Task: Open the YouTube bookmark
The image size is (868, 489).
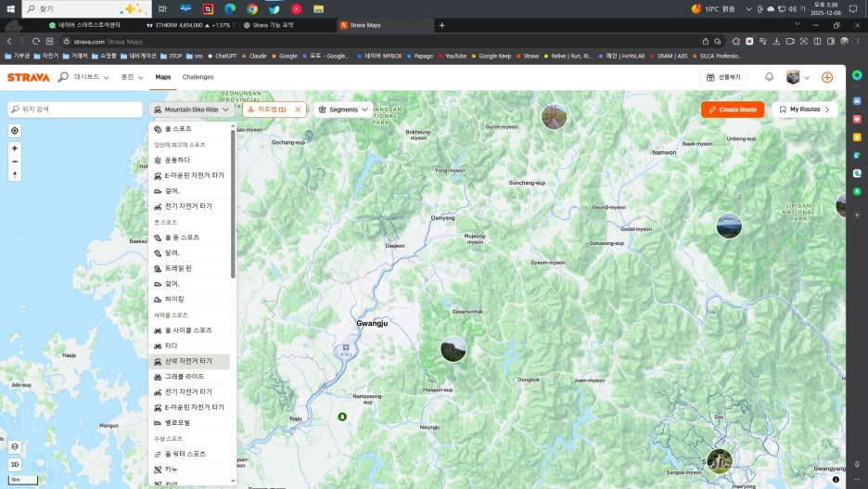Action: pyautogui.click(x=453, y=56)
